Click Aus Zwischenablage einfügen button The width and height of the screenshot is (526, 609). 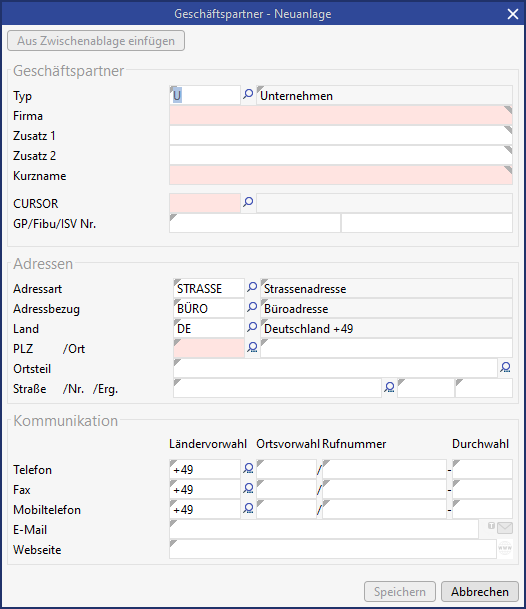click(96, 41)
